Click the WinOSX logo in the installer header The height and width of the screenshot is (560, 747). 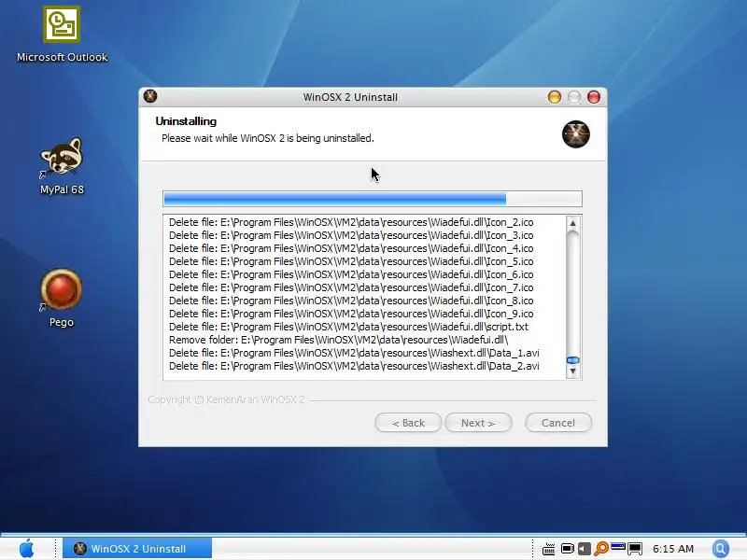[575, 133]
